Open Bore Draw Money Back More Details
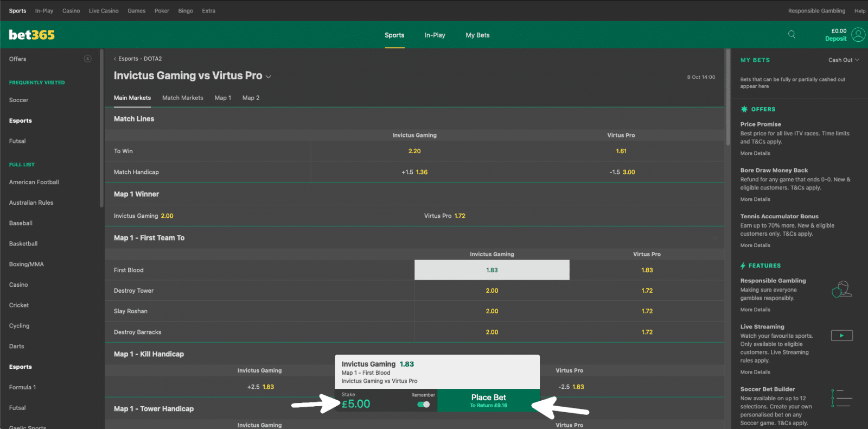The image size is (868, 429). point(755,199)
